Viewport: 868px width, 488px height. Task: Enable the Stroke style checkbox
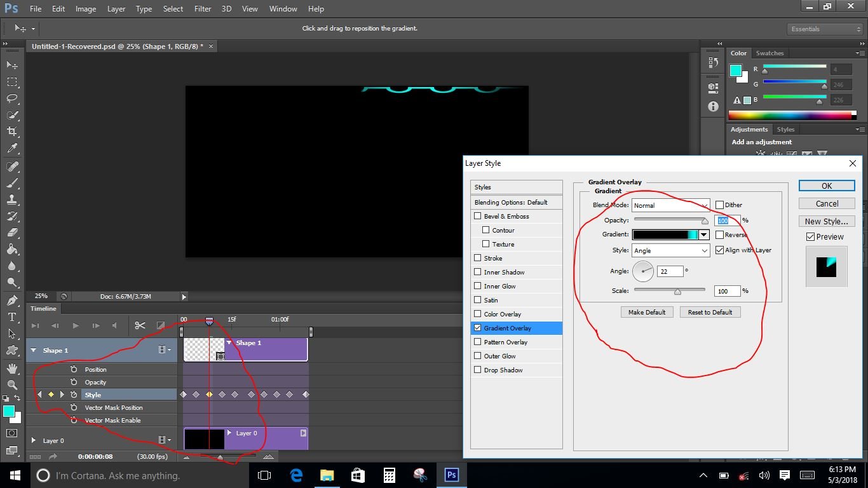tap(478, 258)
